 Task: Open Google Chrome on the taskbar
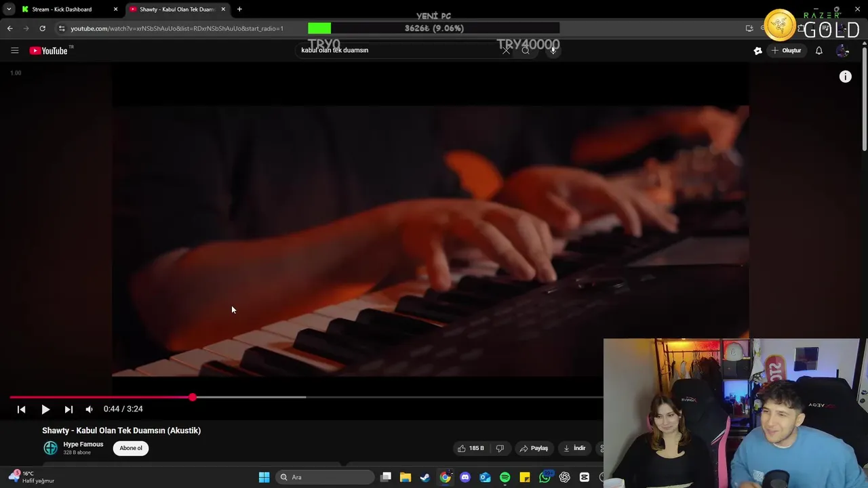coord(445,477)
